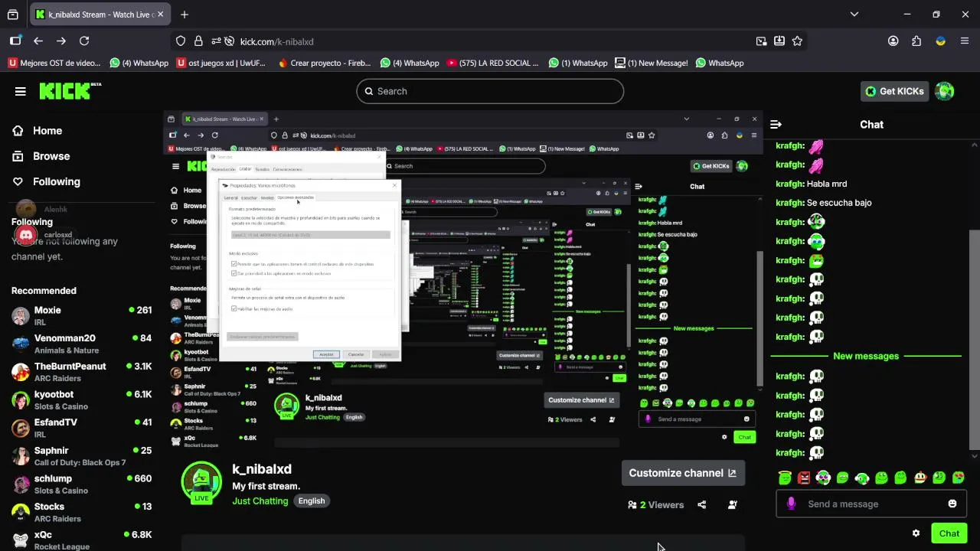Focus the Send a message field
980x551 pixels.
tap(871, 504)
